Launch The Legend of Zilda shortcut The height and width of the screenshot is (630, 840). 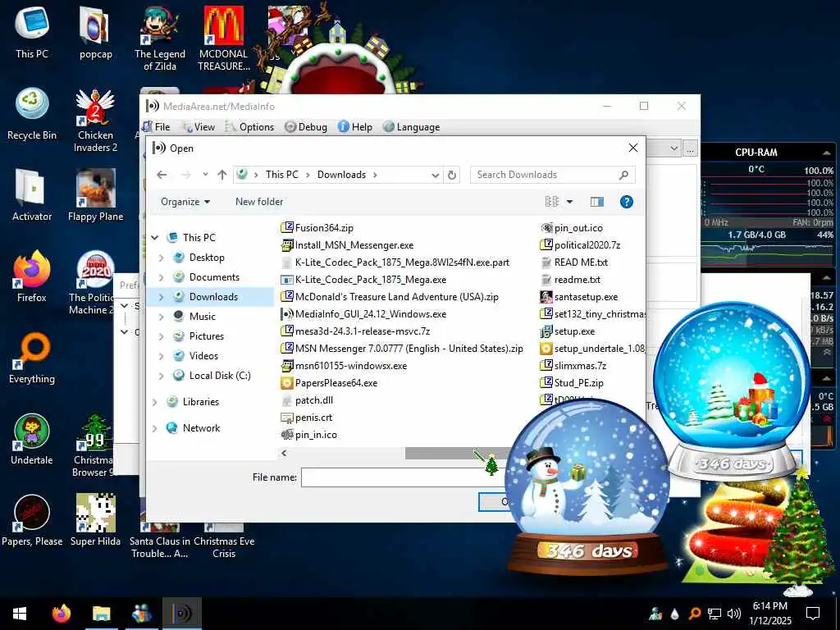[160, 38]
